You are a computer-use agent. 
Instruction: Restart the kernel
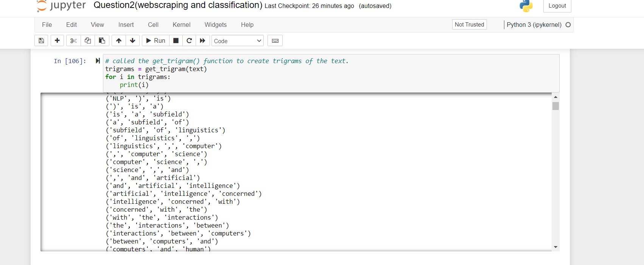[x=189, y=40]
